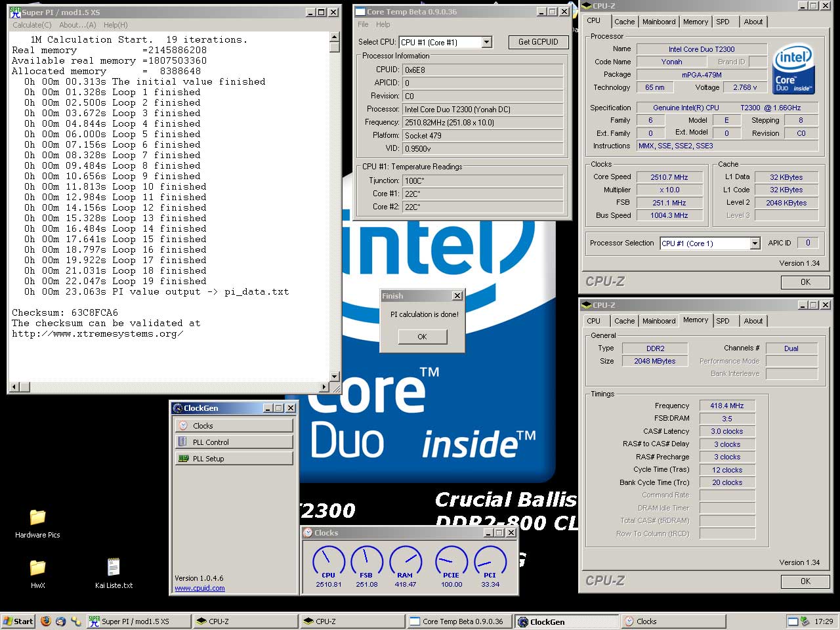Open the Clocks item in ClockGen
The width and height of the screenshot is (840, 630).
[x=234, y=425]
